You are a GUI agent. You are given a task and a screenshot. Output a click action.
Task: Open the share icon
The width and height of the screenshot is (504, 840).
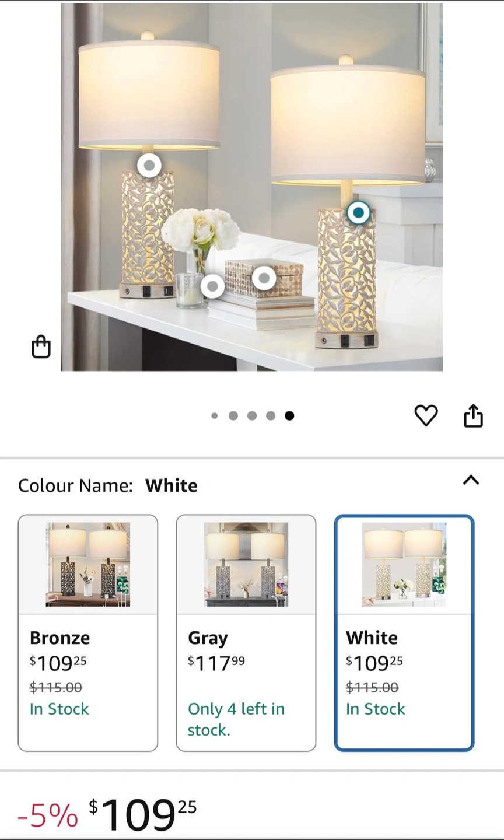point(473,416)
